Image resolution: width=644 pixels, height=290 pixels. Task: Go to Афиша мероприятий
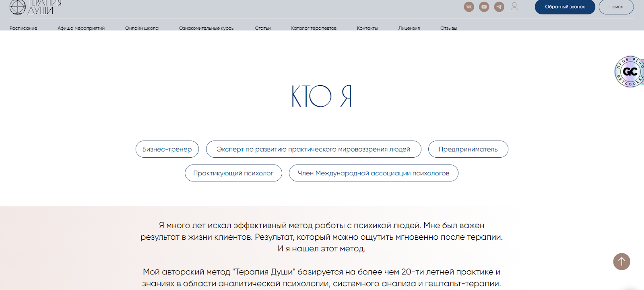81,28
